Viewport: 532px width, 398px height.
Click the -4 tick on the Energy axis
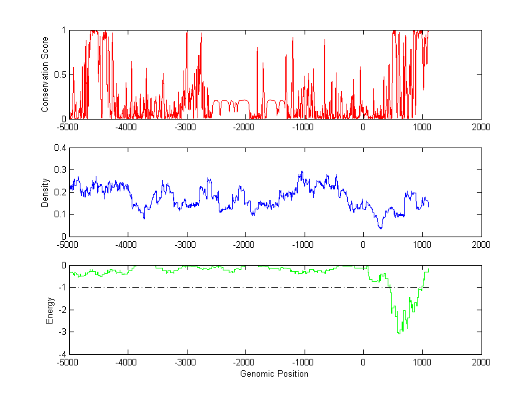tap(61, 354)
